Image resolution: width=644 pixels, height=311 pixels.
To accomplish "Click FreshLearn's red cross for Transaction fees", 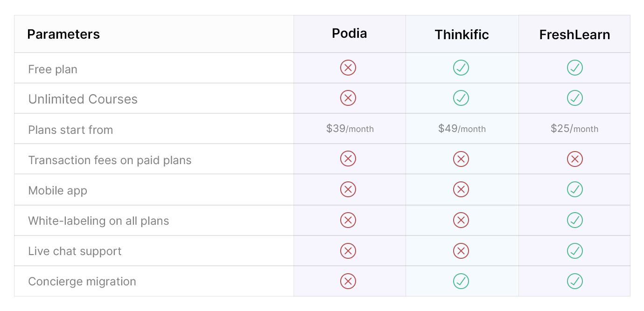I will click(x=574, y=159).
